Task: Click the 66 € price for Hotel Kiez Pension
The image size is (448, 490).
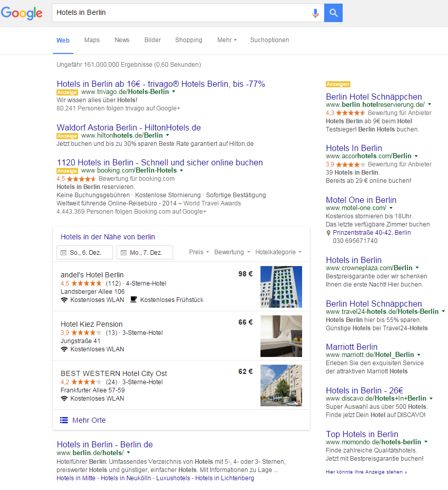Action: coord(246,322)
